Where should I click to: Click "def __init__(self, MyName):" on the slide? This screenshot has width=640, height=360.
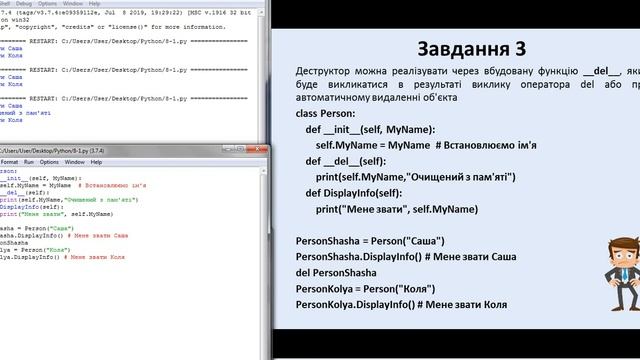click(x=370, y=130)
